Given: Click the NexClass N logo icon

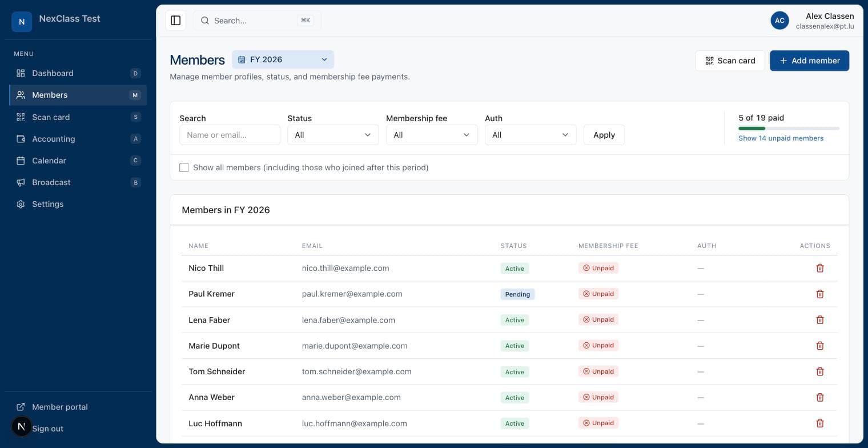Looking at the screenshot, I should click(22, 22).
